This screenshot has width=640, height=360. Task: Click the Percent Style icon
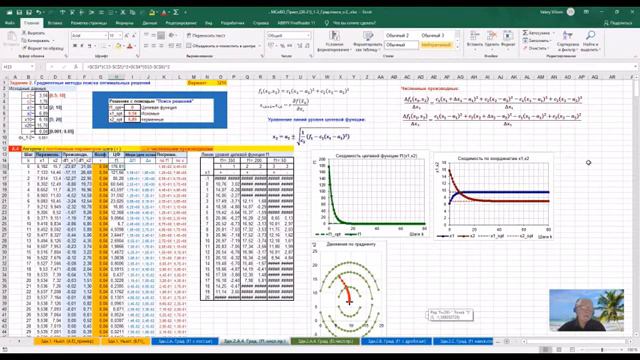click(x=282, y=46)
